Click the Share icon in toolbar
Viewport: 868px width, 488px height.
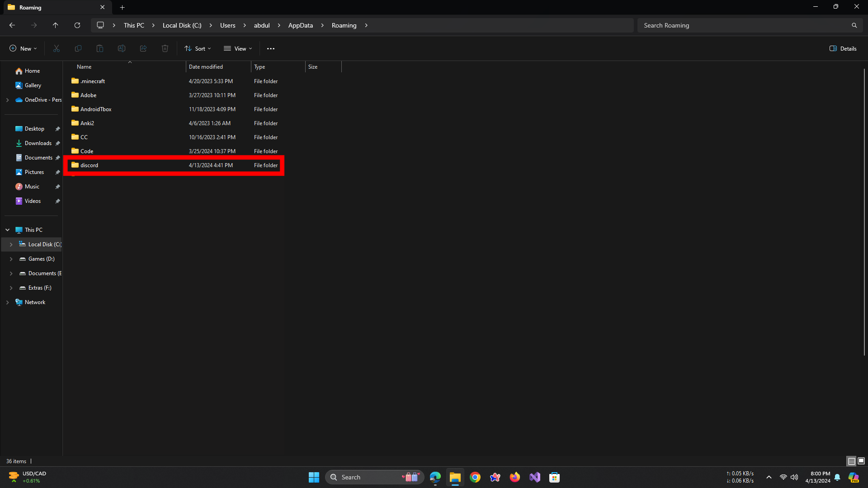coord(143,48)
